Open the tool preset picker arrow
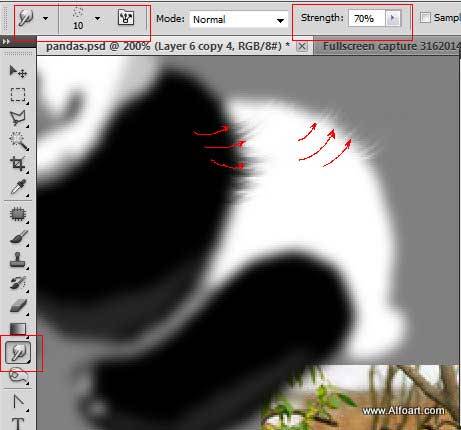 tap(46, 19)
